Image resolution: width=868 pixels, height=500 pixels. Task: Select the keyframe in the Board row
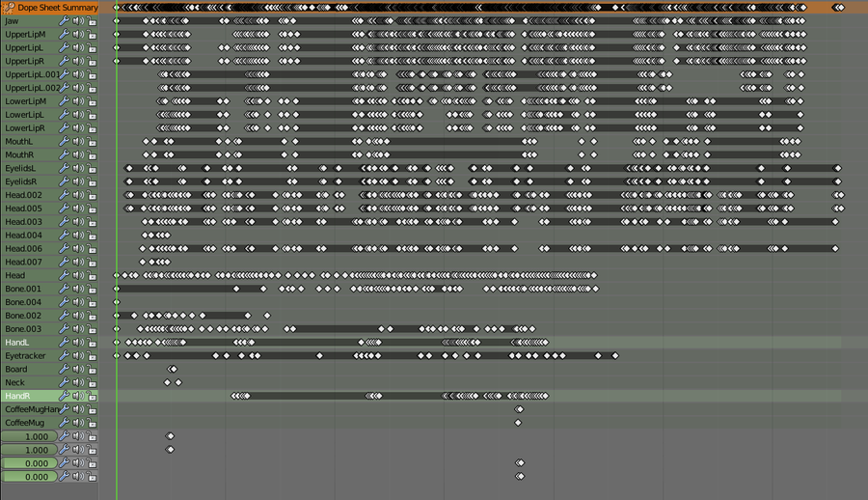pyautogui.click(x=173, y=369)
